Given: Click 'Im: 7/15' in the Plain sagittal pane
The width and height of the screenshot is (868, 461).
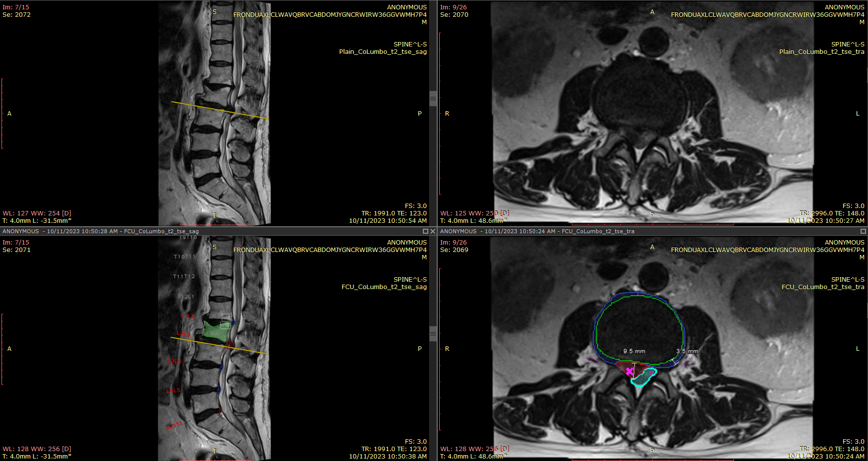Looking at the screenshot, I should pyautogui.click(x=16, y=7).
